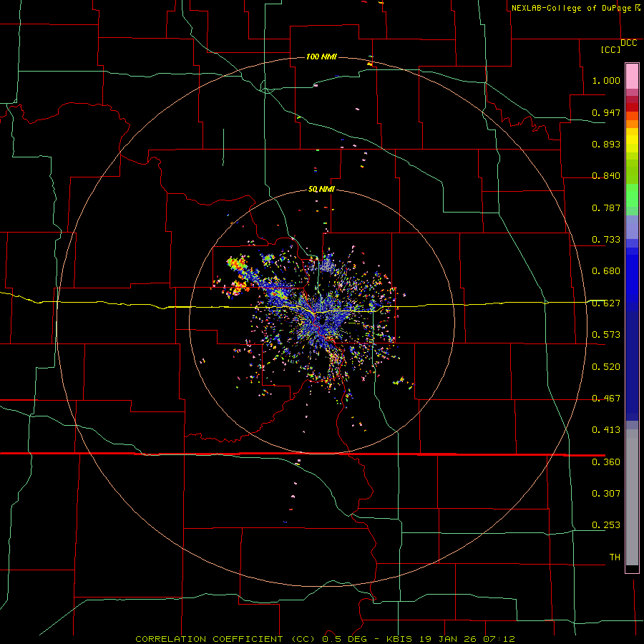
Task: Click the 0.5 DEG elevation text
Action: 345,639
